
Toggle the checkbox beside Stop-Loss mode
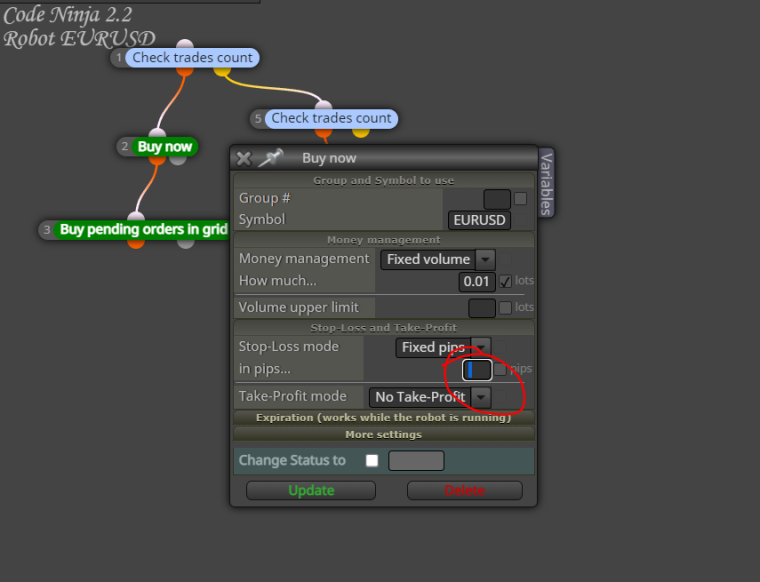coord(500,347)
